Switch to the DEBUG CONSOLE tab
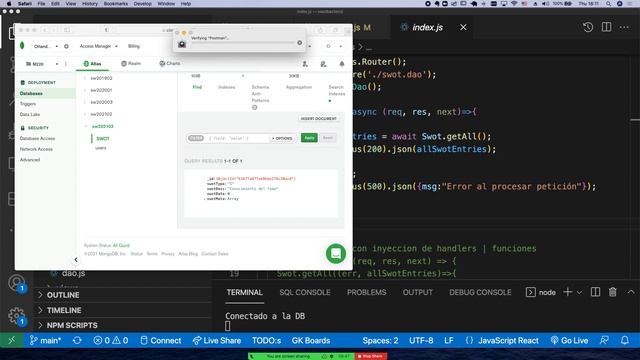The width and height of the screenshot is (640, 360). point(480,292)
